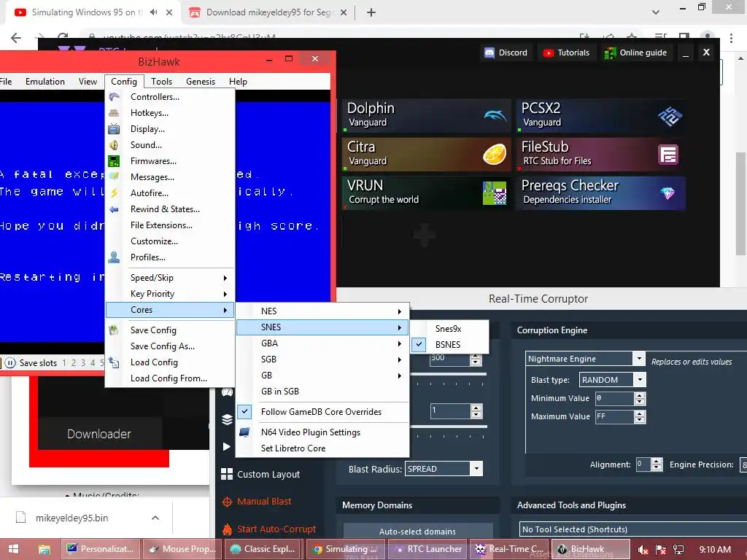Click the Downloader button
Screen dimensions: 747x560
point(99,434)
